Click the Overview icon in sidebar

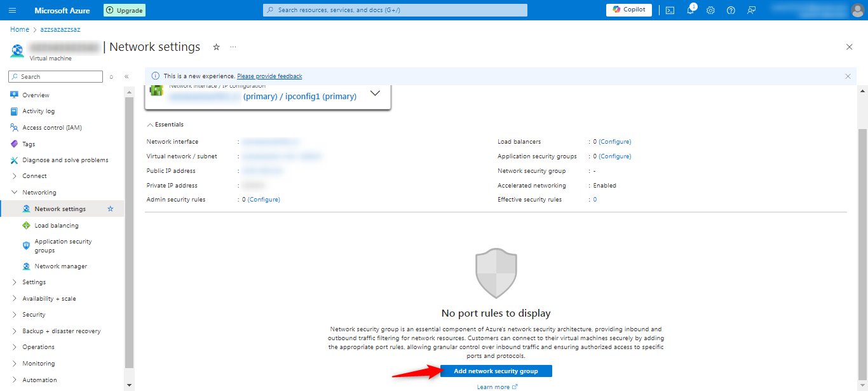[x=14, y=95]
